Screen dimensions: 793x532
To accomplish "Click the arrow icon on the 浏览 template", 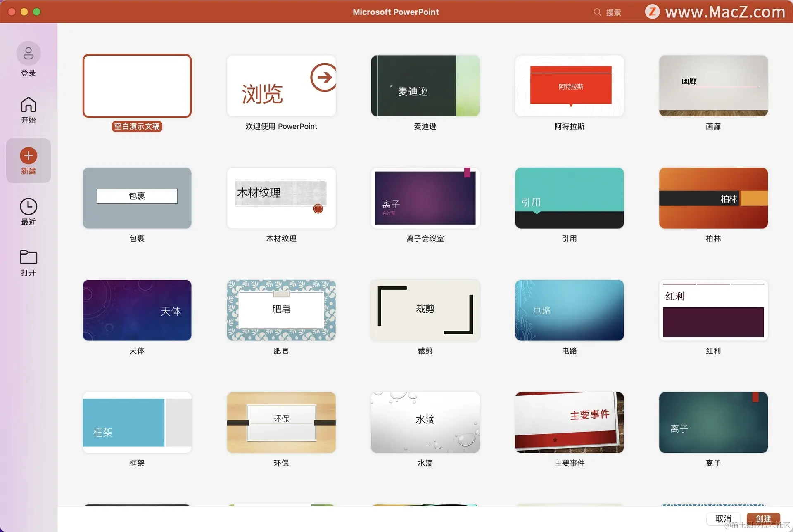I will coord(324,77).
